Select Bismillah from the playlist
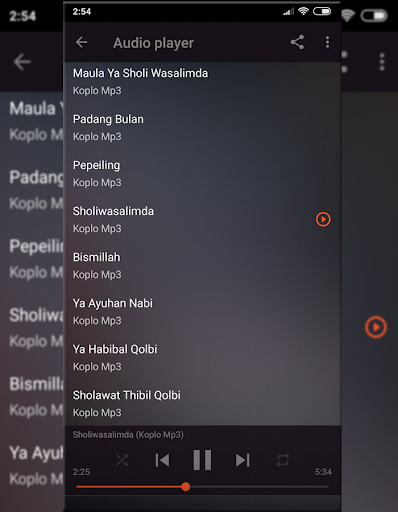398x512 pixels. coord(202,266)
